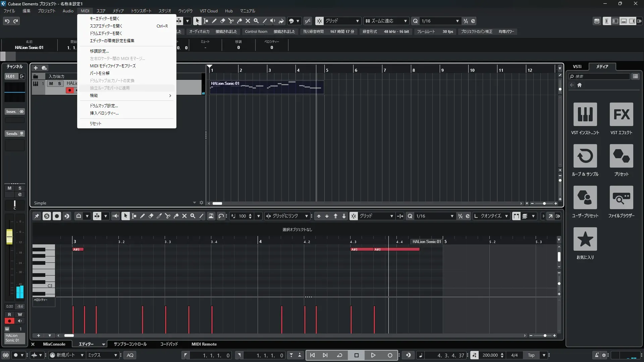Select the Eraser tool in project toolbar

(x=222, y=21)
